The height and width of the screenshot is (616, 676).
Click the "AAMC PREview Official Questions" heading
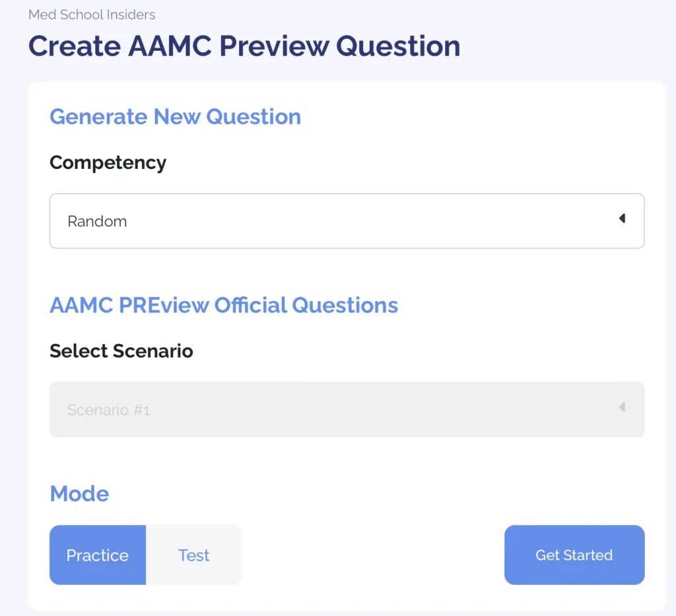[224, 305]
